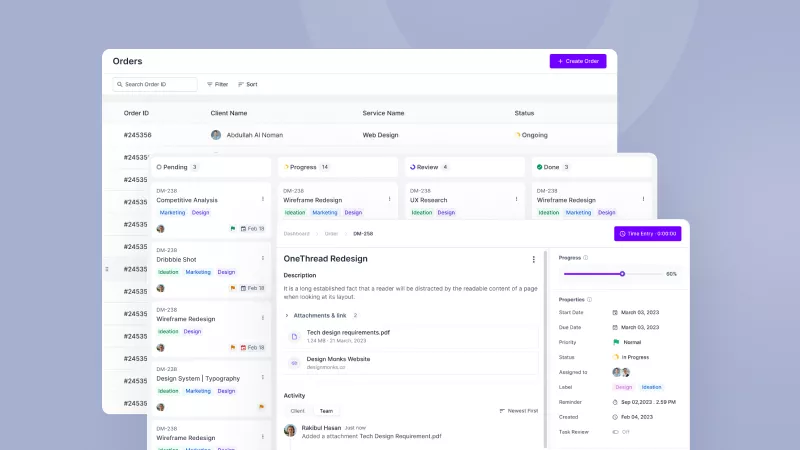
Task: Toggle the Task Review switch
Action: 616,432
